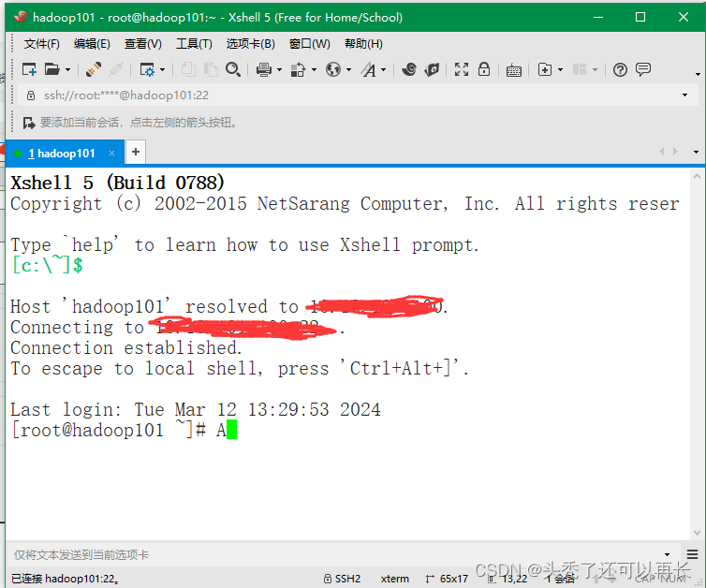The width and height of the screenshot is (706, 588).
Task: Click the xterm status bar entry
Action: (395, 579)
